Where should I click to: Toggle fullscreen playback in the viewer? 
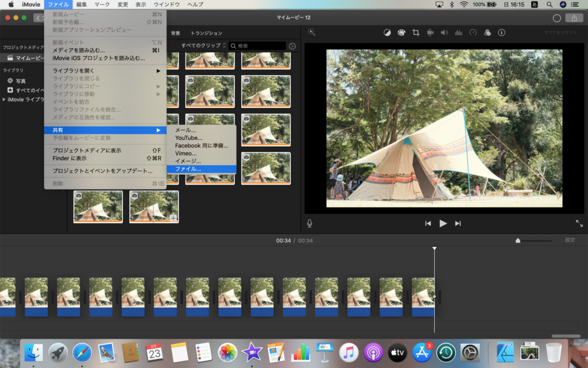click(579, 223)
